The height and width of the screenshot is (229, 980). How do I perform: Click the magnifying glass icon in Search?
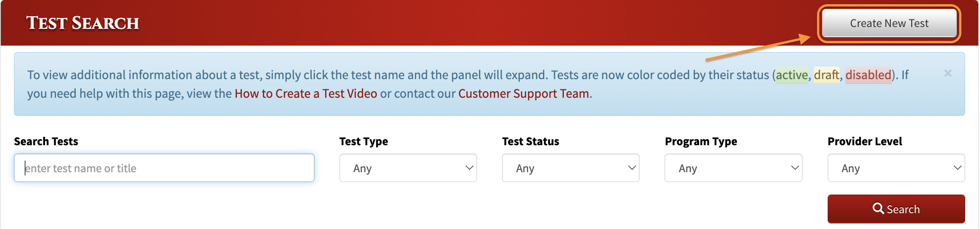[x=878, y=209]
